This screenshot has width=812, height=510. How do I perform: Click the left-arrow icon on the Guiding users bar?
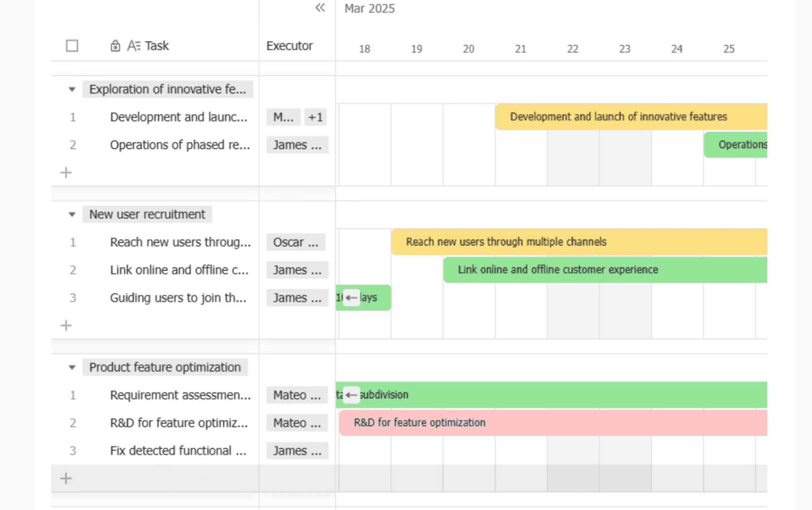[x=351, y=298]
